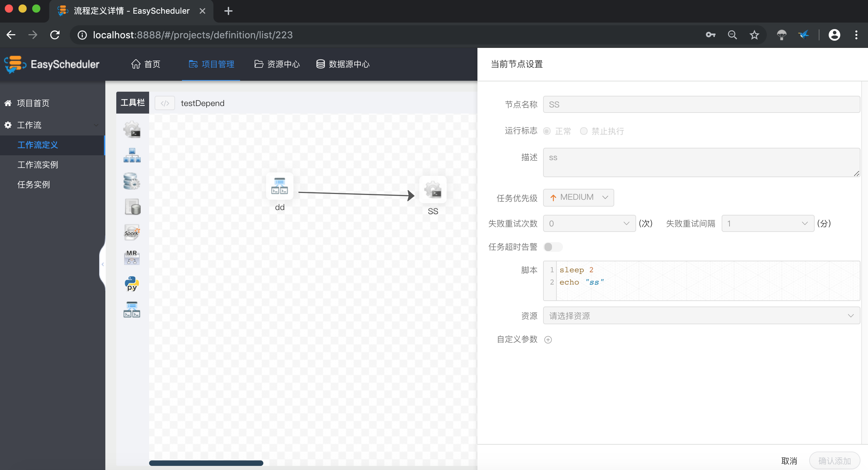Image resolution: width=868 pixels, height=470 pixels.
Task: Select the Shell task tool icon
Action: tap(132, 130)
